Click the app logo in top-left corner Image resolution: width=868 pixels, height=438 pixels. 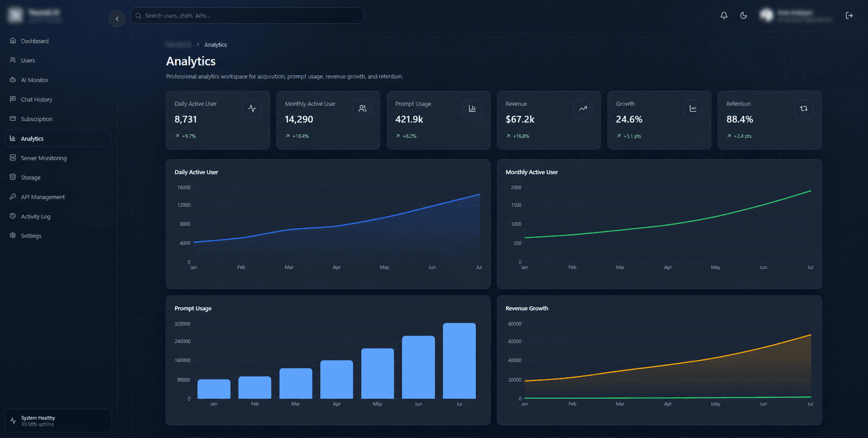click(15, 15)
